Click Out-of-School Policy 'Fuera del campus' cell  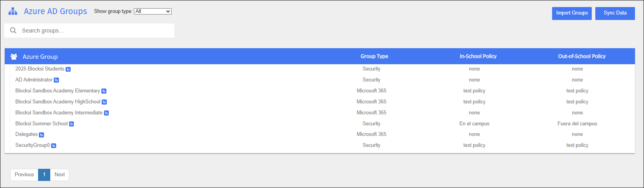pos(577,124)
